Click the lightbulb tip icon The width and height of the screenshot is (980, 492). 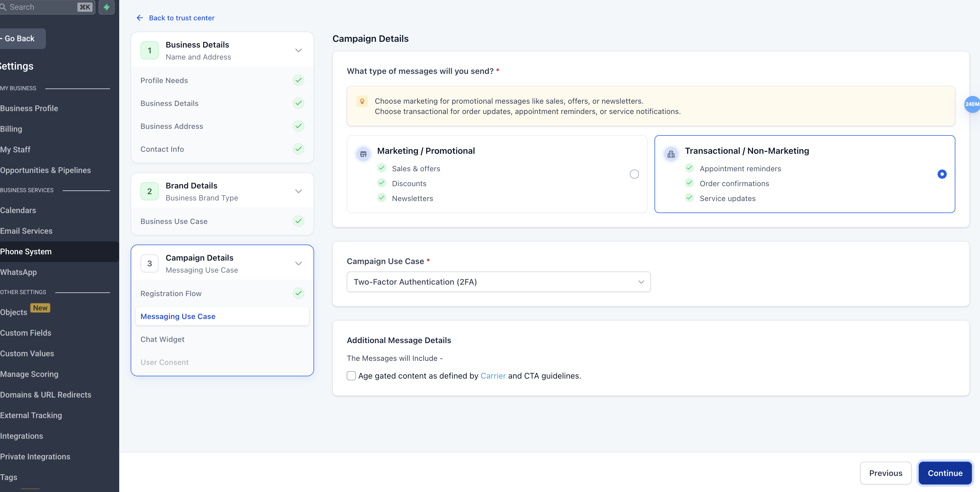362,101
